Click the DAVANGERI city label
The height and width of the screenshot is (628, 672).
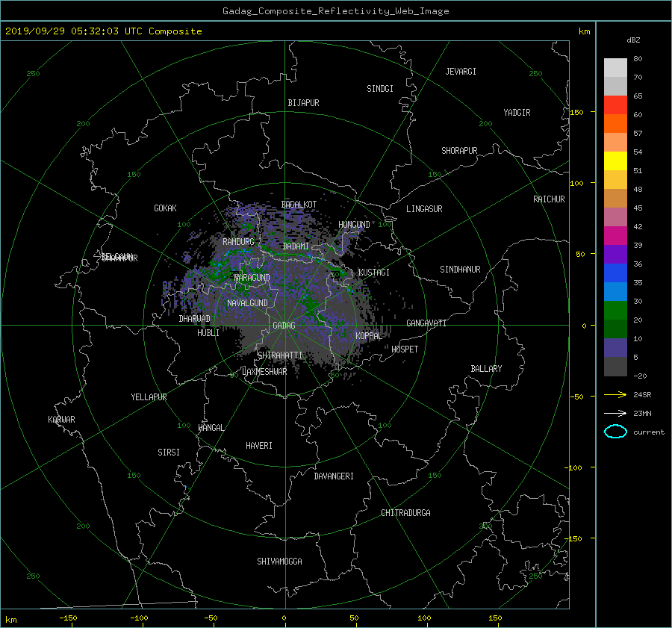click(334, 476)
